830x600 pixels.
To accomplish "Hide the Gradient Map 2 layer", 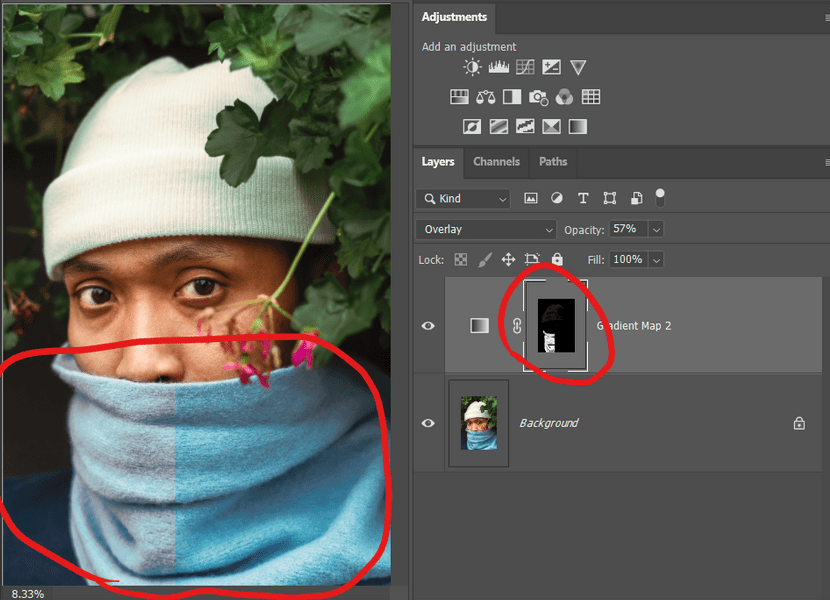I will click(428, 326).
